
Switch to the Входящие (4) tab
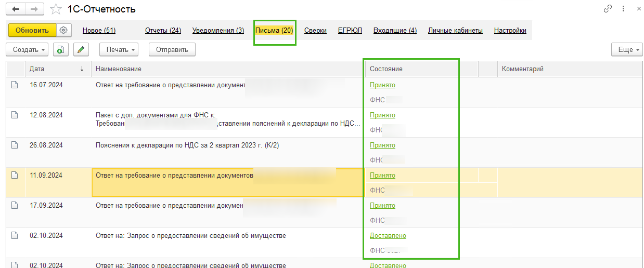pos(395,31)
